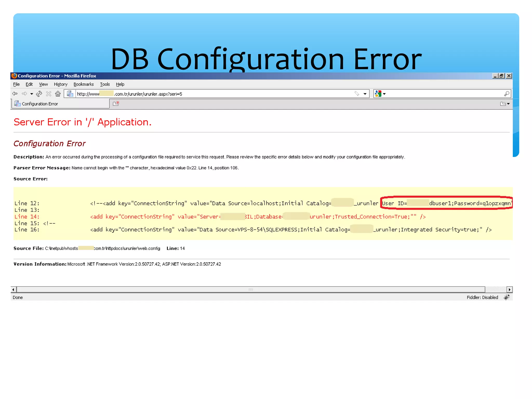The image size is (532, 399).
Task: Click 'Line 12:' in the source listing
Action: click(x=27, y=203)
